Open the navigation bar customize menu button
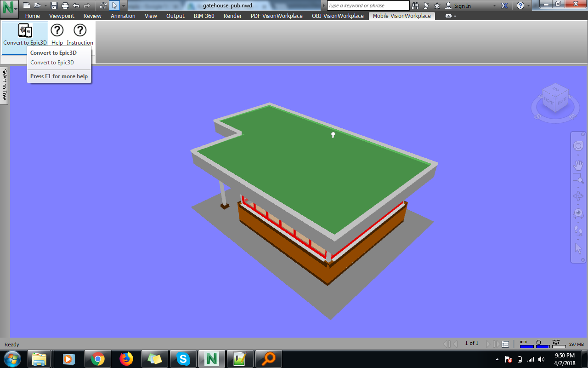Image resolution: width=588 pixels, height=368 pixels. click(583, 260)
